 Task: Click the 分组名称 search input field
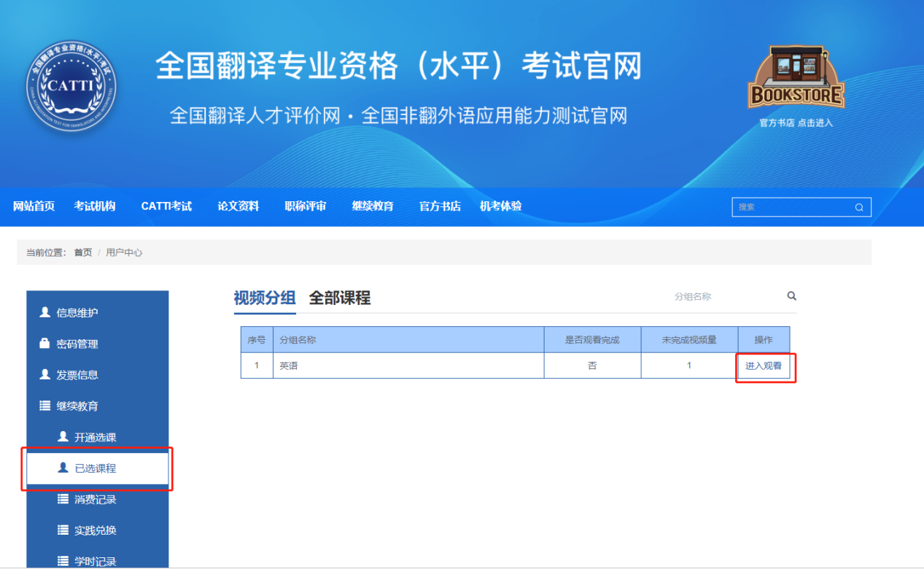[x=722, y=297]
